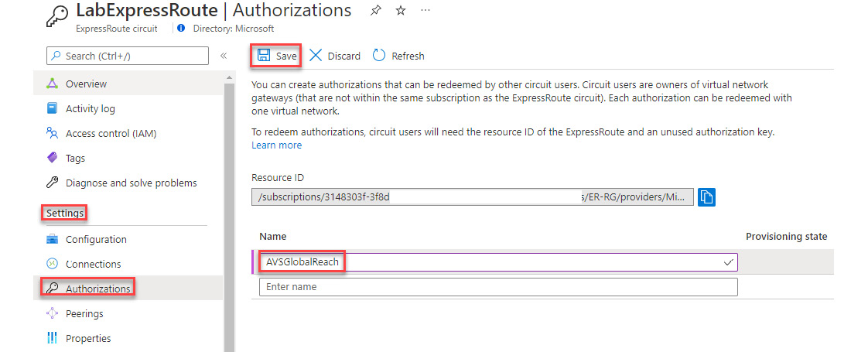The width and height of the screenshot is (868, 352).
Task: Click the Provisioning state column header
Action: click(787, 236)
